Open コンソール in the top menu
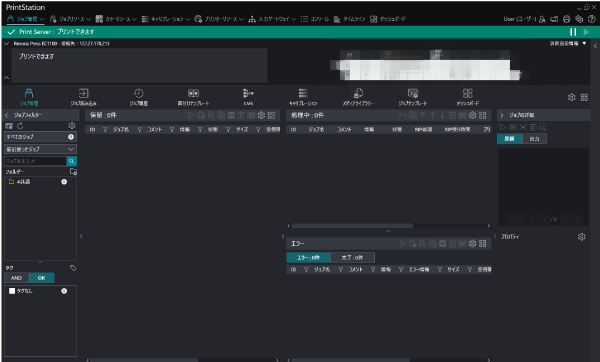The width and height of the screenshot is (600, 362). (x=315, y=19)
